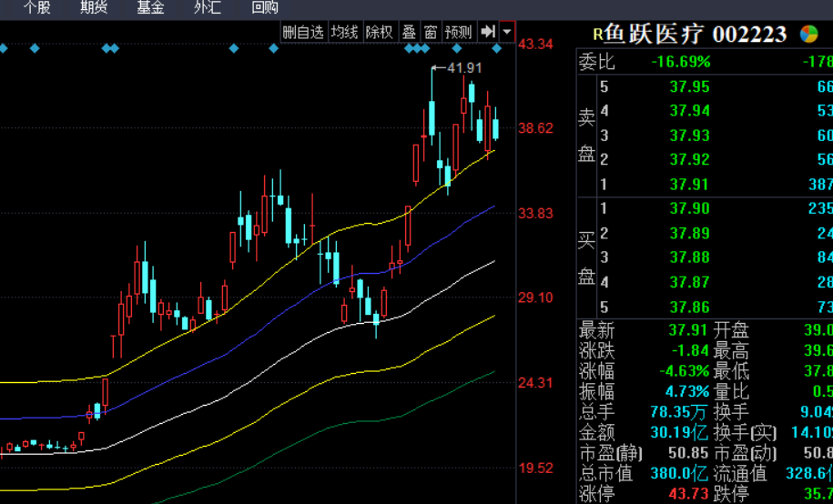
Task: Click the 流通值 float value label
Action: 739,473
